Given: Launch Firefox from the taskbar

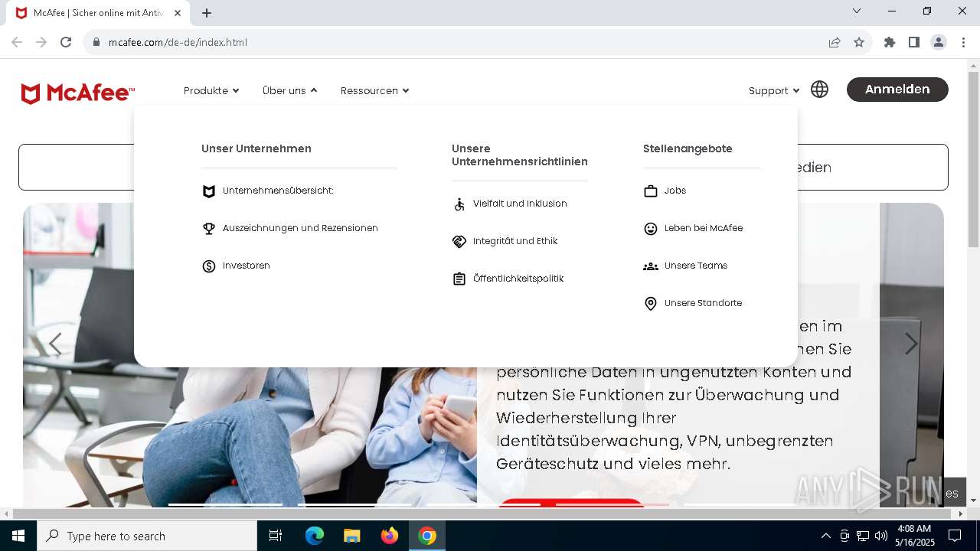Looking at the screenshot, I should 390,536.
